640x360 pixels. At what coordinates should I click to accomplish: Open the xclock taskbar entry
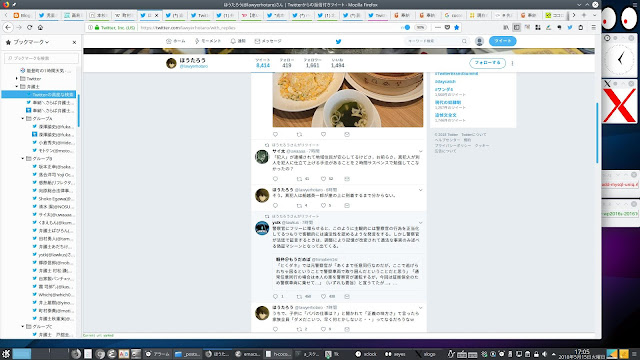click(x=366, y=354)
